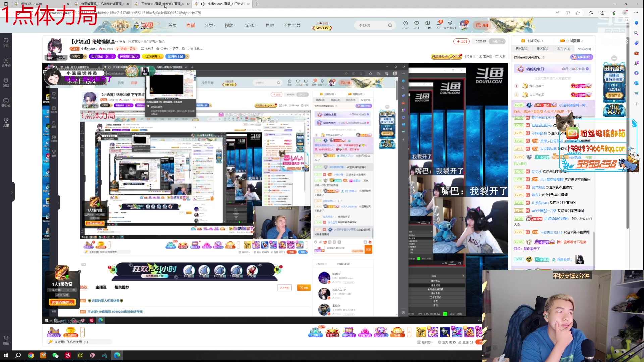
Task: Click the user avatar in the header
Action: point(464,25)
